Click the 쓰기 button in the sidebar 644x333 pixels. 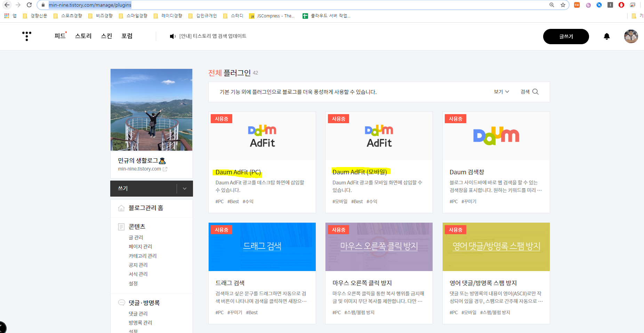[x=143, y=189]
